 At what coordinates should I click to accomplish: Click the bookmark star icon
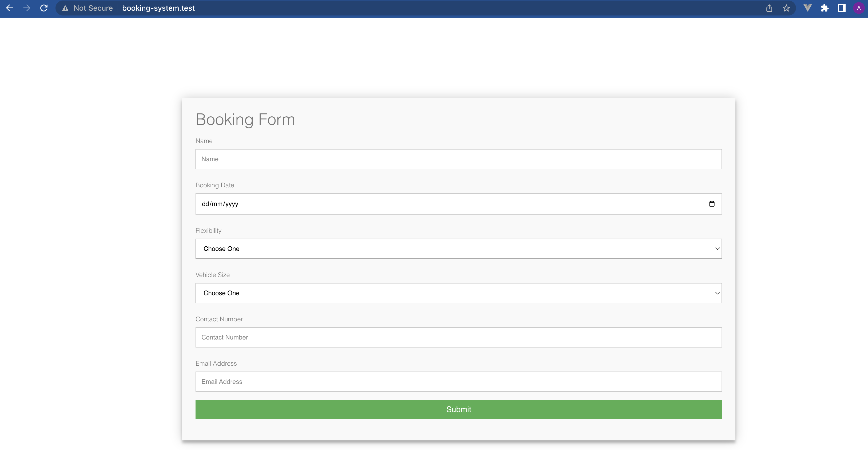786,8
